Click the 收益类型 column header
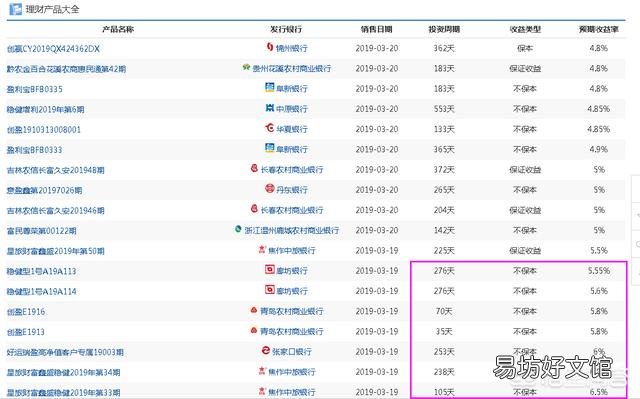Image resolution: width=640 pixels, height=399 pixels. coord(525,29)
